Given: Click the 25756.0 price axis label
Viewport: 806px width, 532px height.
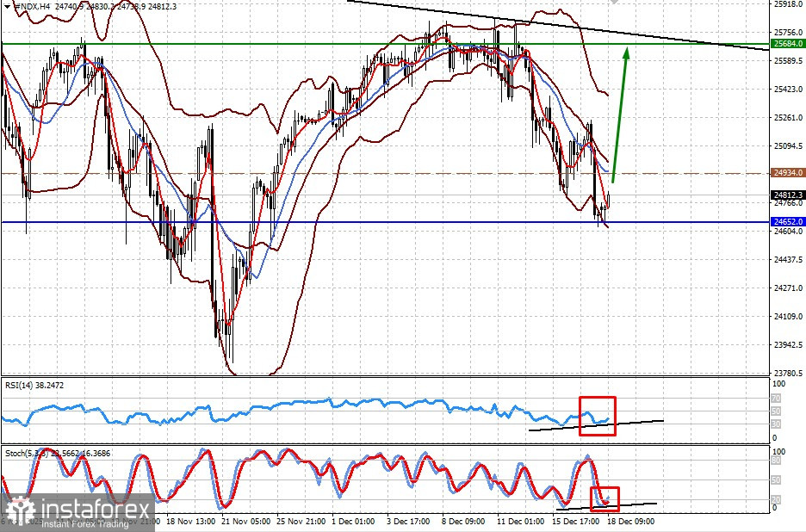Looking at the screenshot, I should 788,33.
